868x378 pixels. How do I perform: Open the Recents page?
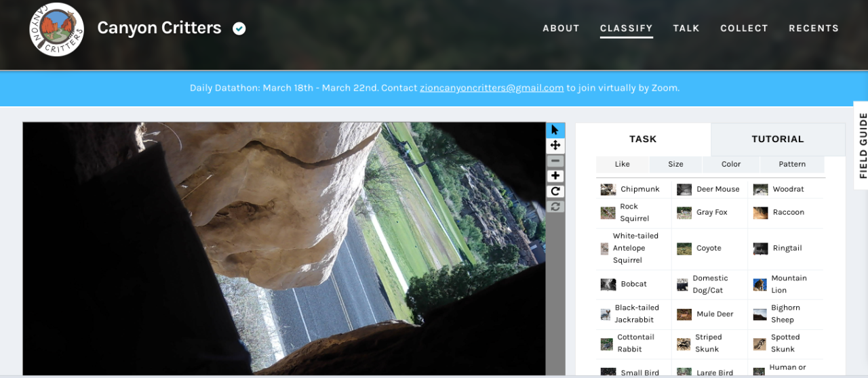(x=814, y=28)
